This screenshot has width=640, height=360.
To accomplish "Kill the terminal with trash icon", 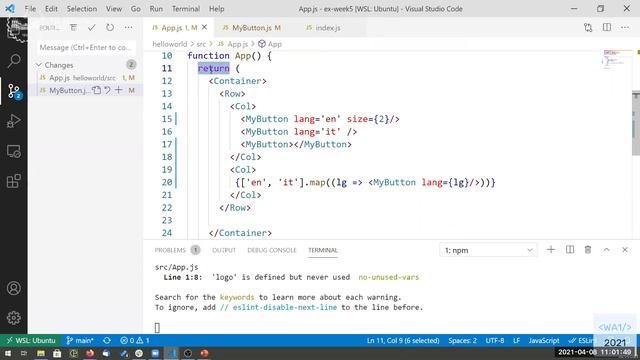I will [588, 250].
